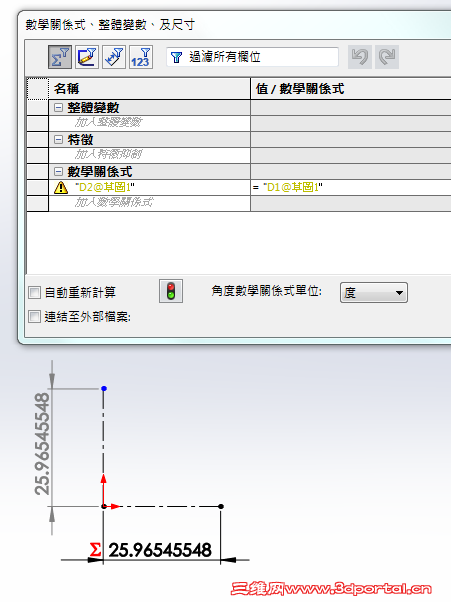Click the filter funnel icon in search field
The width and height of the screenshot is (451, 602).
click(176, 57)
